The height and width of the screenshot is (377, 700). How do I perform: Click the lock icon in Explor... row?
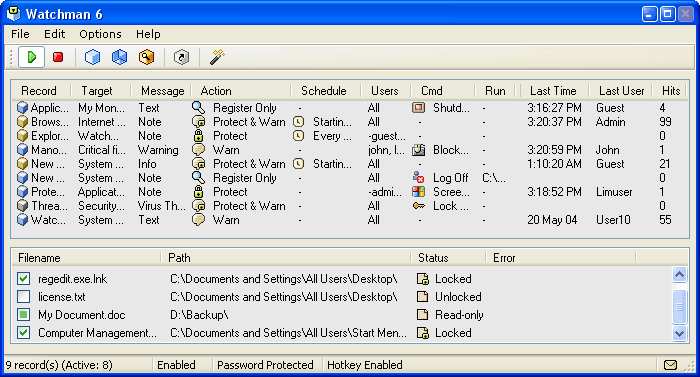[x=198, y=136]
